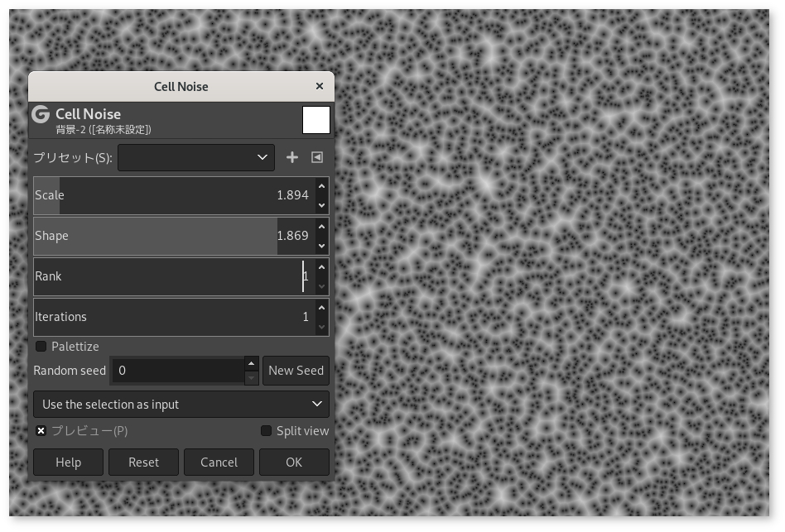Increment Iterations using the up arrow
The width and height of the screenshot is (785, 532).
[x=321, y=309]
